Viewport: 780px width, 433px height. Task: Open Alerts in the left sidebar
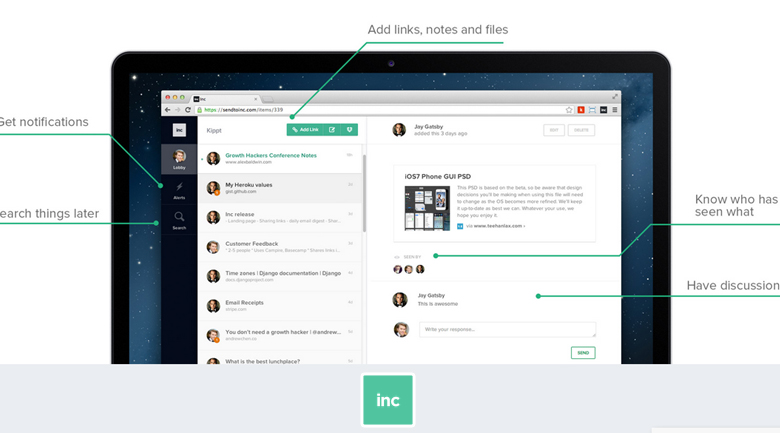pyautogui.click(x=179, y=189)
